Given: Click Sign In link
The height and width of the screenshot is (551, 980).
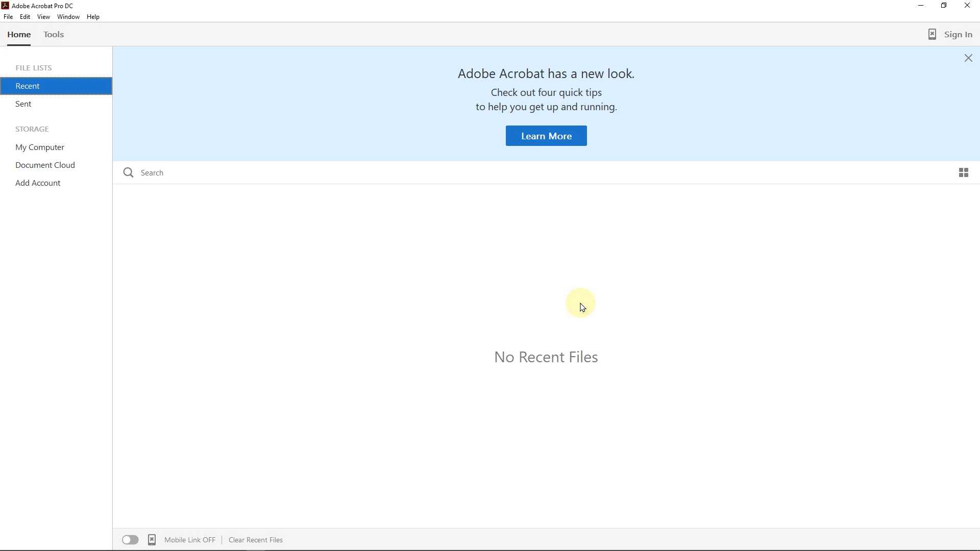Looking at the screenshot, I should (x=958, y=35).
